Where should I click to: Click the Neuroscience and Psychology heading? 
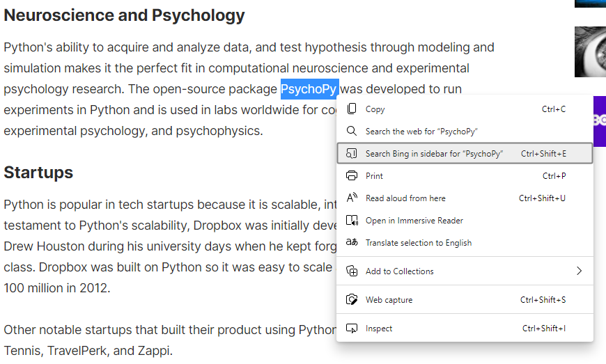click(x=124, y=15)
